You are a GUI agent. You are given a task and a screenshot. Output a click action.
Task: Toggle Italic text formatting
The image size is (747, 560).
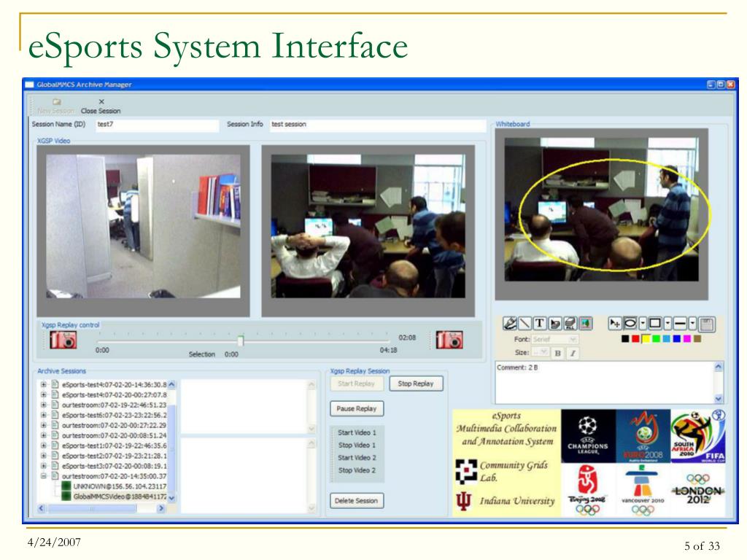coord(573,353)
